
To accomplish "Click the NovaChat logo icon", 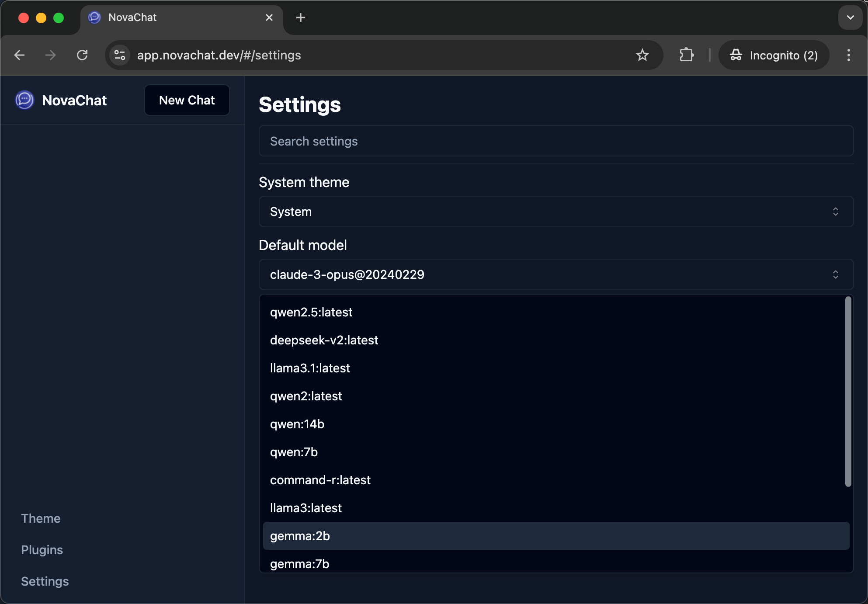I will (x=24, y=100).
